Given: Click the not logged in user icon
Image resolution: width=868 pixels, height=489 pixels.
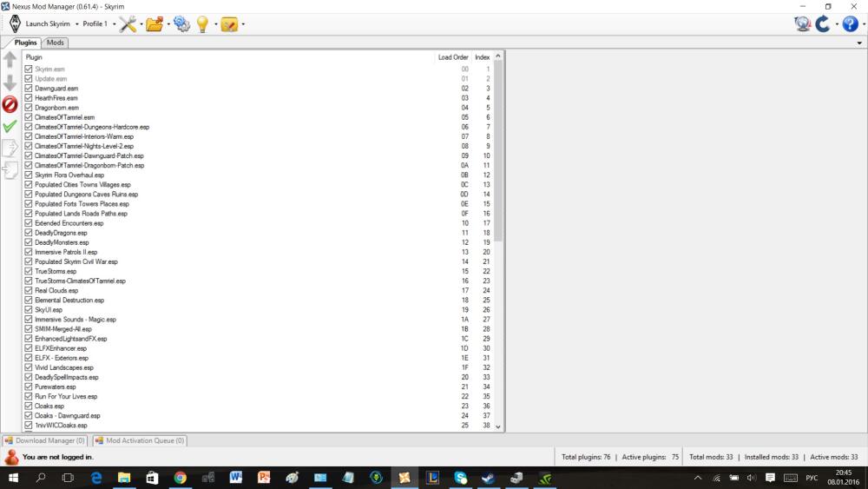Looking at the screenshot, I should click(11, 457).
